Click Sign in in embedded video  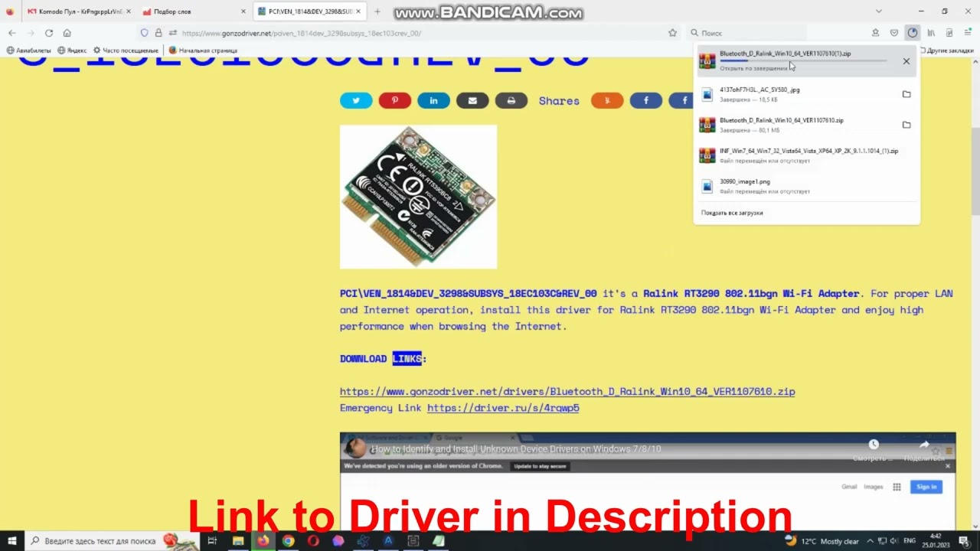click(926, 487)
